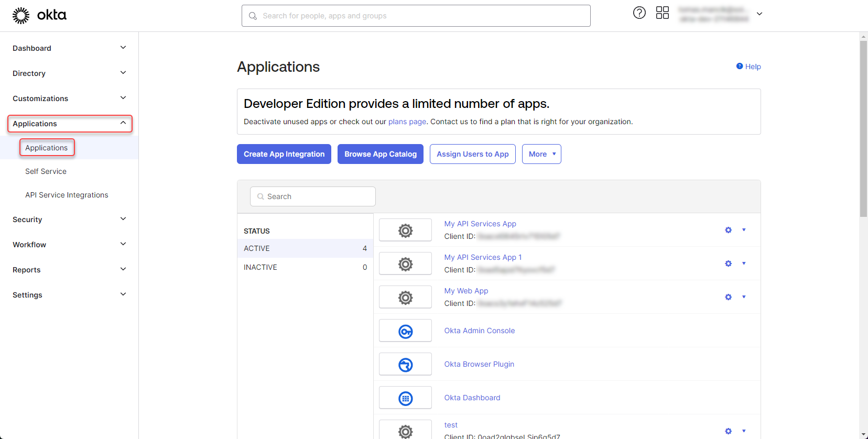Open the apps grid icon in header
This screenshot has width=868, height=439.
[x=662, y=13]
